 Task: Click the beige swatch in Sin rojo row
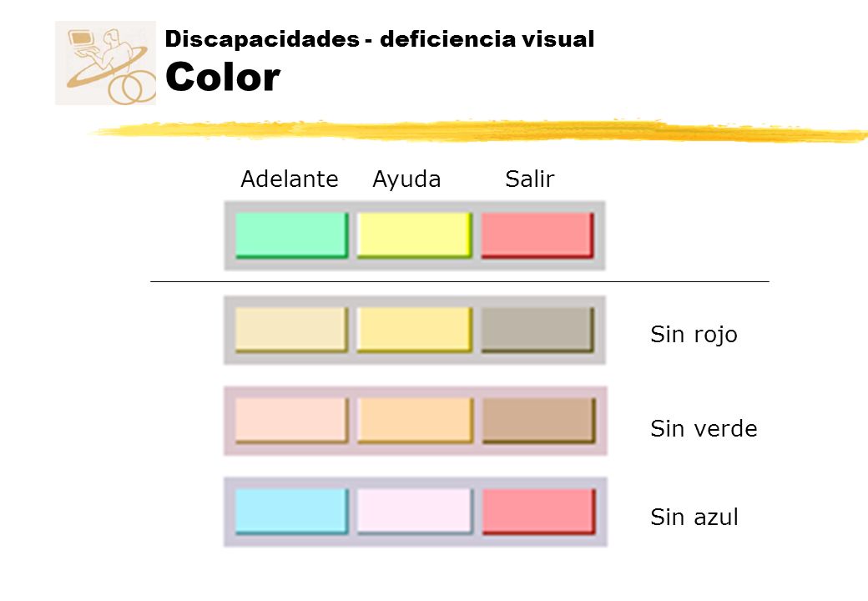pyautogui.click(x=292, y=330)
